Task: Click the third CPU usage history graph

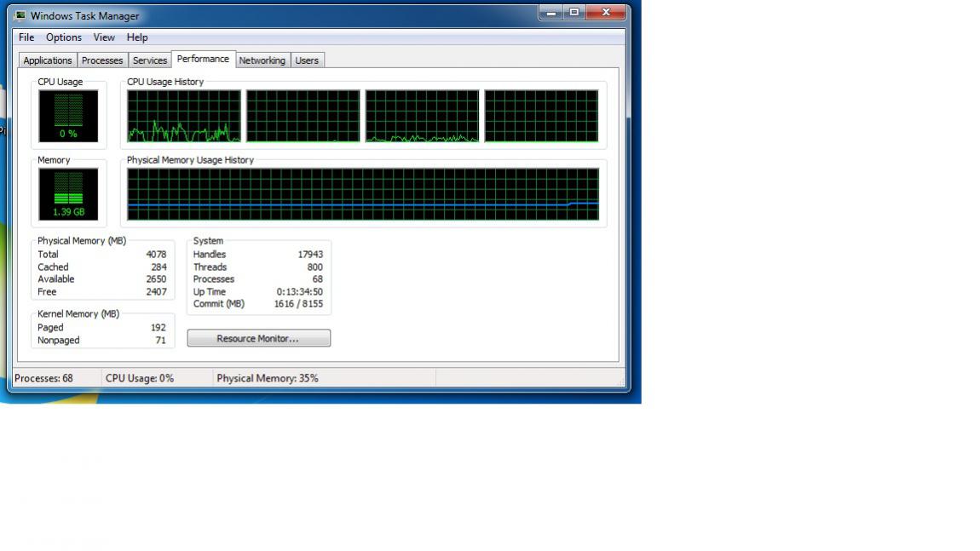Action: point(422,116)
